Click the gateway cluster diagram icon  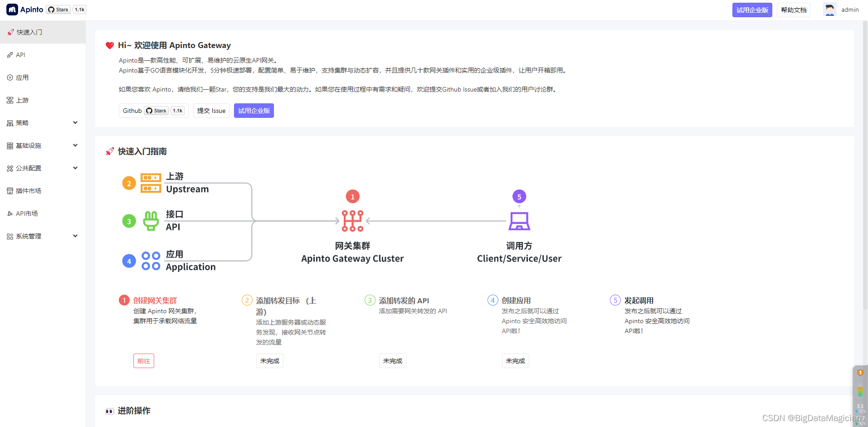pyautogui.click(x=352, y=221)
